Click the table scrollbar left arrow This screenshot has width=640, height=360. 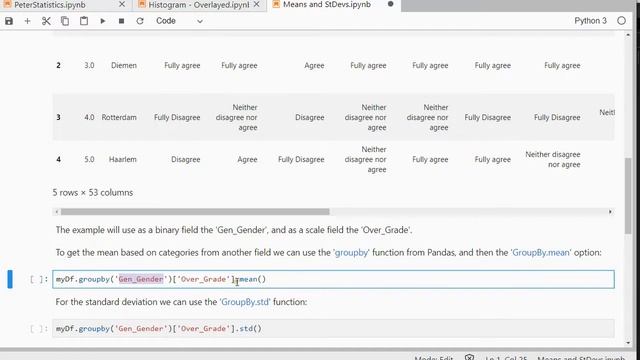click(x=57, y=212)
